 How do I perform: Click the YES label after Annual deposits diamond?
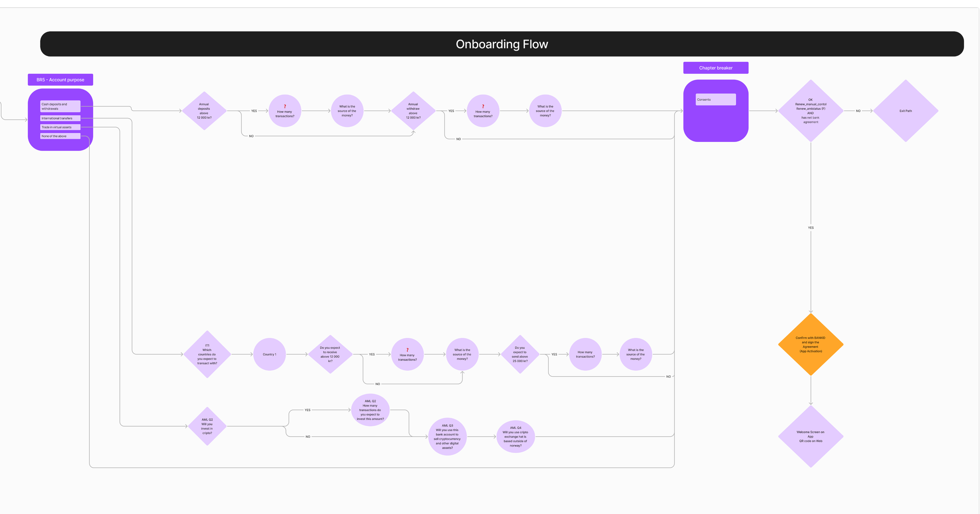click(x=254, y=111)
